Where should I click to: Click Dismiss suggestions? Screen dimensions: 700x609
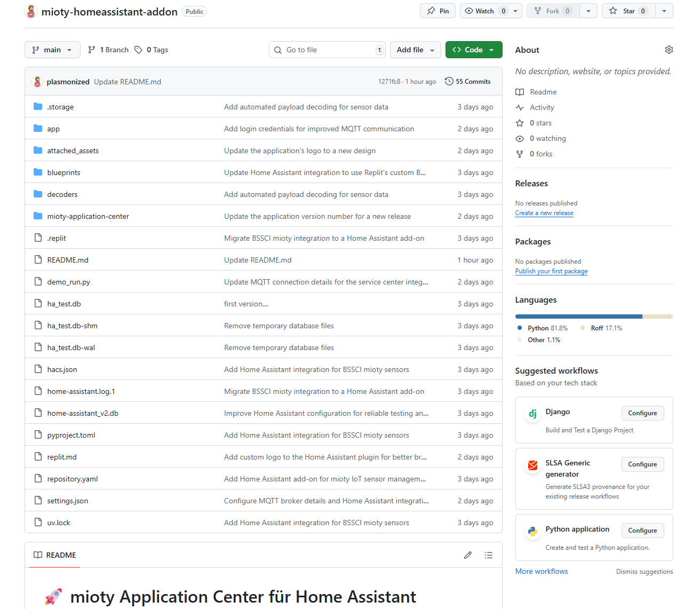click(x=645, y=572)
